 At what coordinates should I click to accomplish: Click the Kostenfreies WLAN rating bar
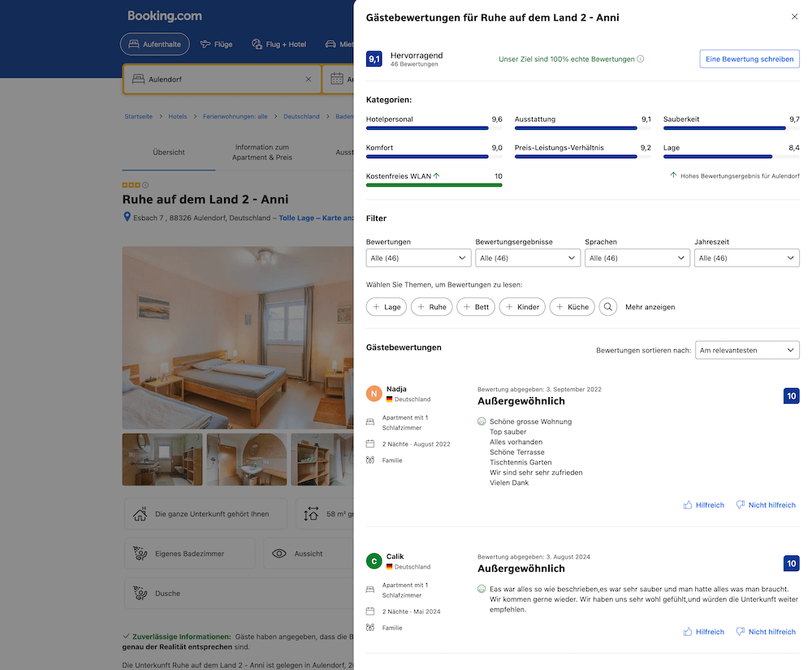point(434,184)
